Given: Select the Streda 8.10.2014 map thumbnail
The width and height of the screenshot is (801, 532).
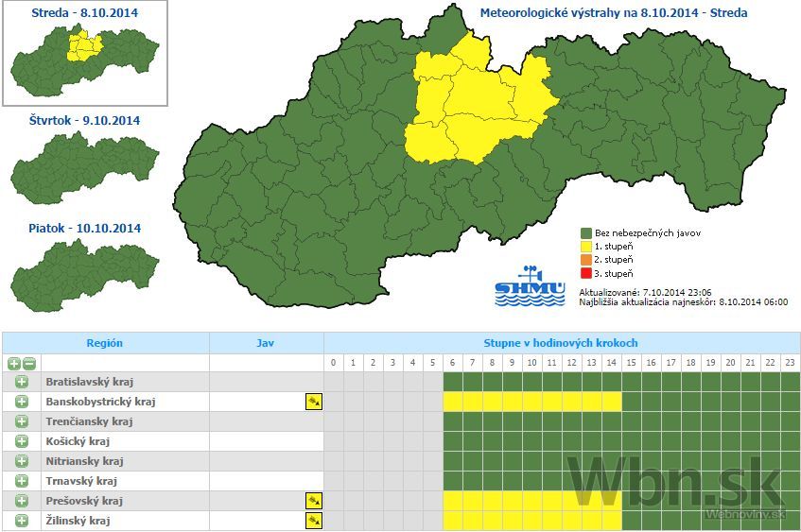Looking at the screenshot, I should (85, 59).
